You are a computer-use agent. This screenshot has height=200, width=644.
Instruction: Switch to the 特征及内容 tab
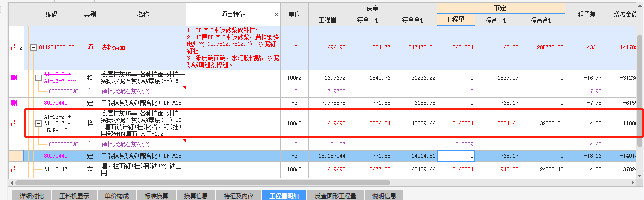click(239, 196)
